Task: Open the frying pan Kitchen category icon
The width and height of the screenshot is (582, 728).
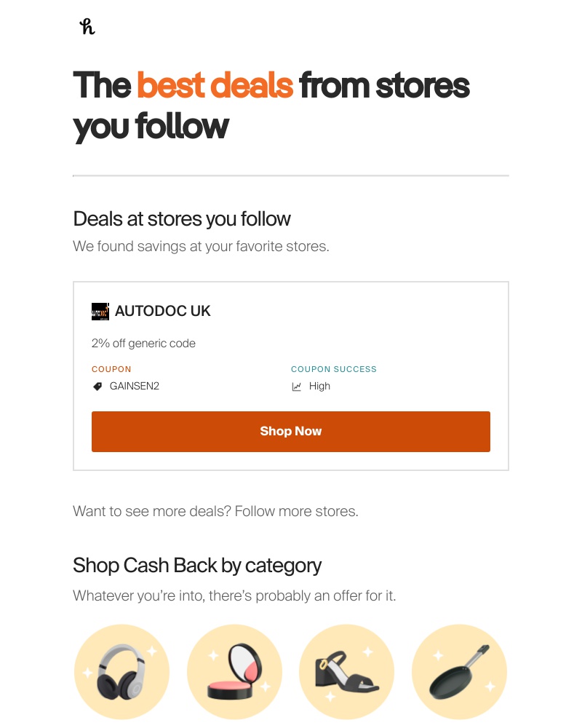Action: click(x=459, y=671)
